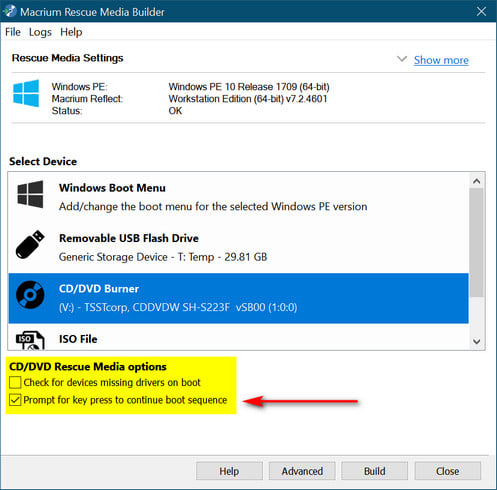Click the Build button
Viewport: 497px width, 490px height.
point(375,471)
